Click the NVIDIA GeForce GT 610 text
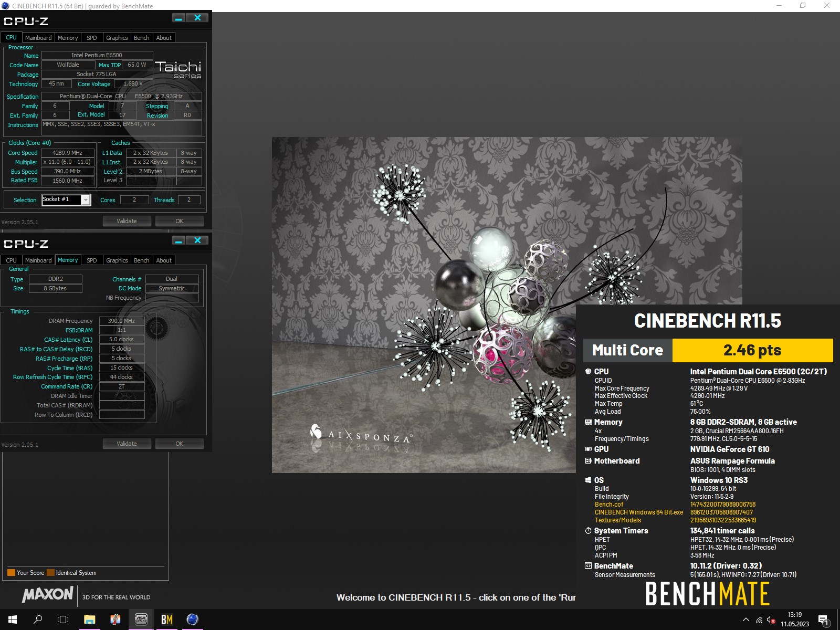840x630 pixels. (730, 449)
